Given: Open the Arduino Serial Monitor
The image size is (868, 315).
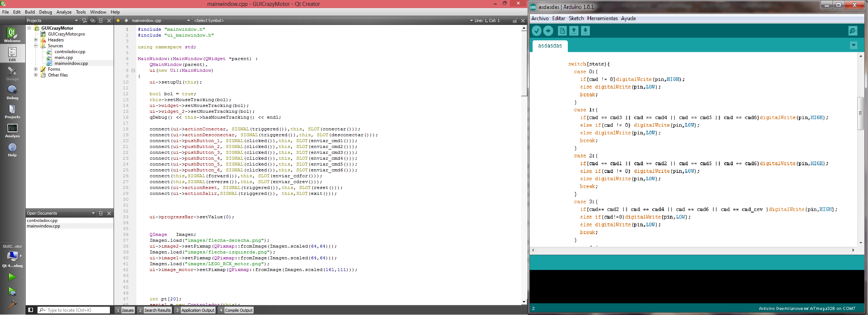Looking at the screenshot, I should pos(853,31).
